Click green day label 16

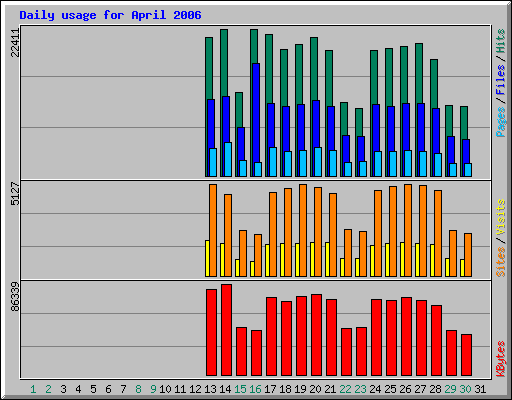tap(255, 389)
